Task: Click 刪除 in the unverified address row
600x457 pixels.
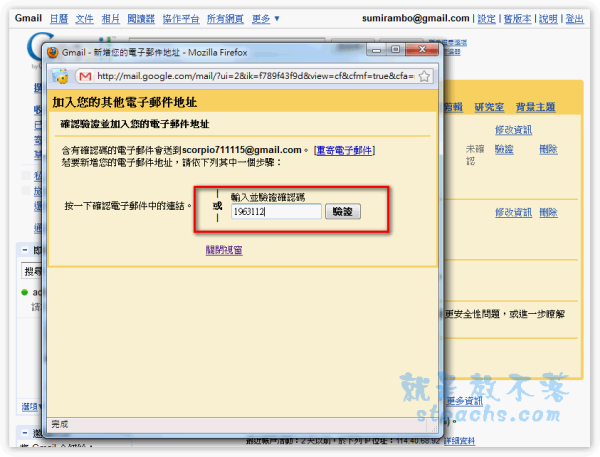Action: click(548, 149)
